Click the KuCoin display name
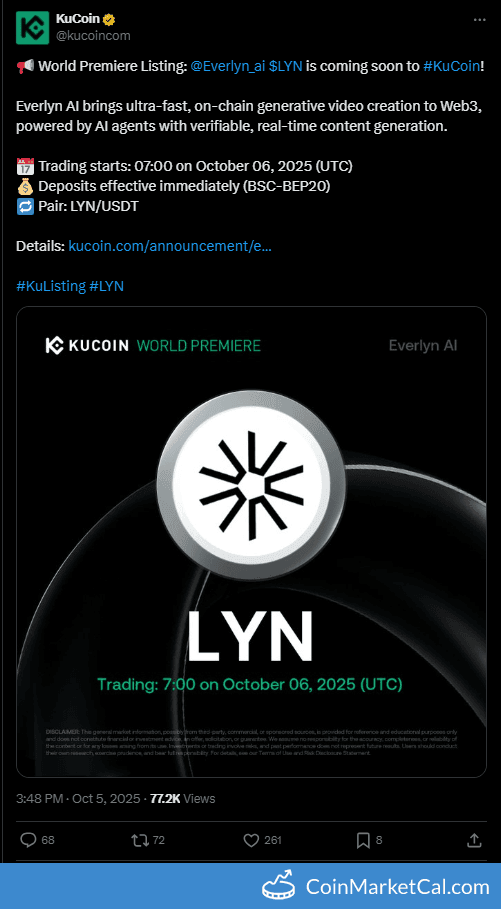Viewport: 501px width, 909px height. pos(78,20)
